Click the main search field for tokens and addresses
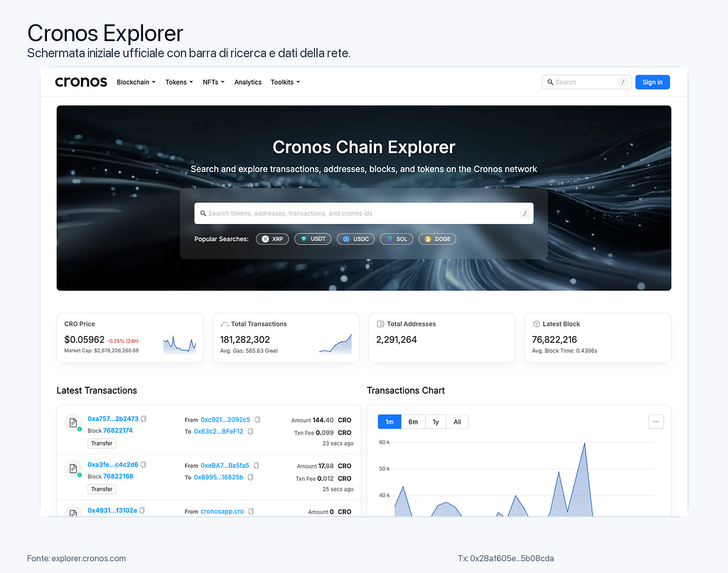 click(x=363, y=213)
